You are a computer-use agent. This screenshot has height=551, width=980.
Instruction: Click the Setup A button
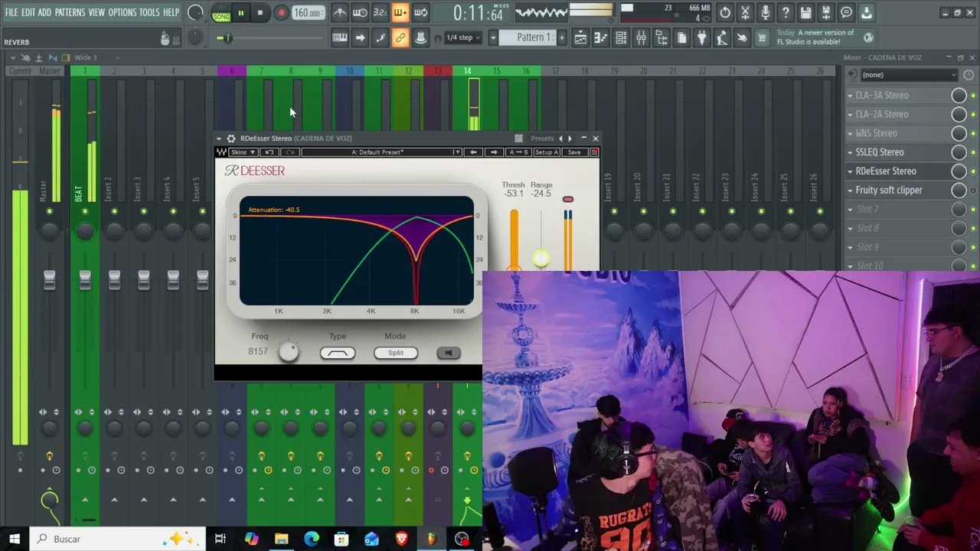(547, 152)
